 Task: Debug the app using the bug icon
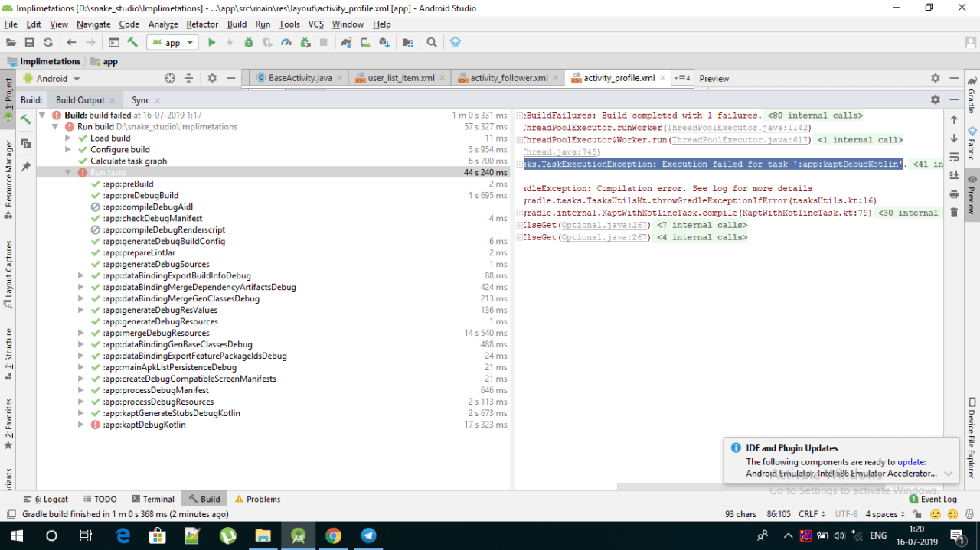249,42
